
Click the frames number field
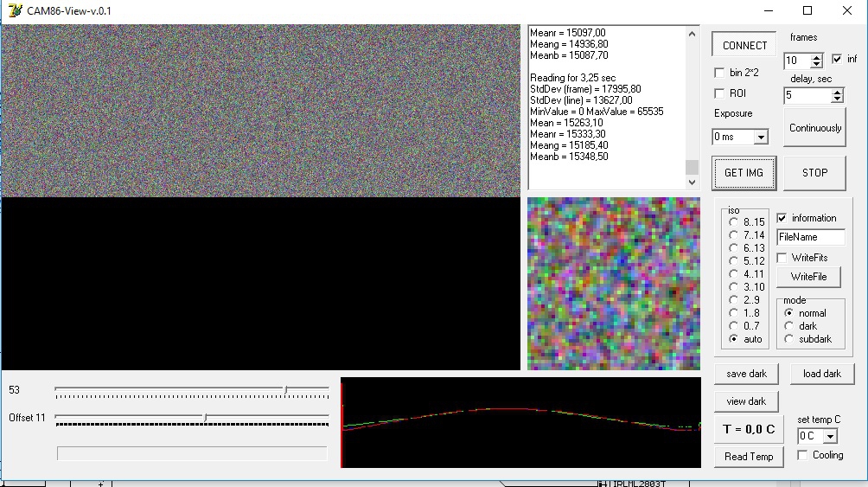[x=798, y=61]
